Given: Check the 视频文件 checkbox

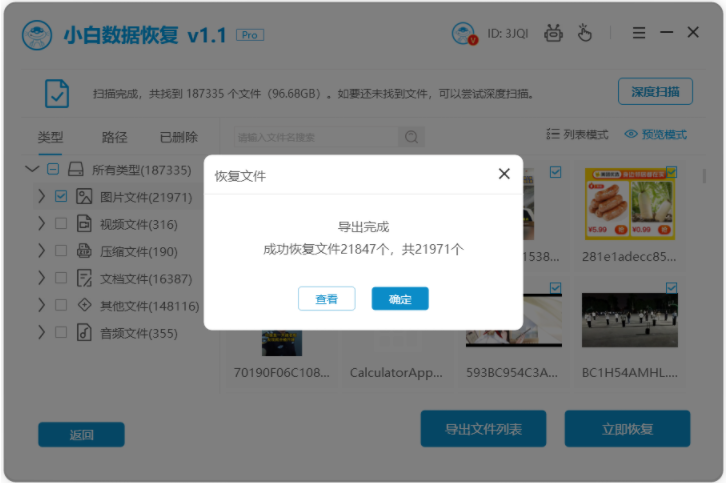Looking at the screenshot, I should (61, 224).
